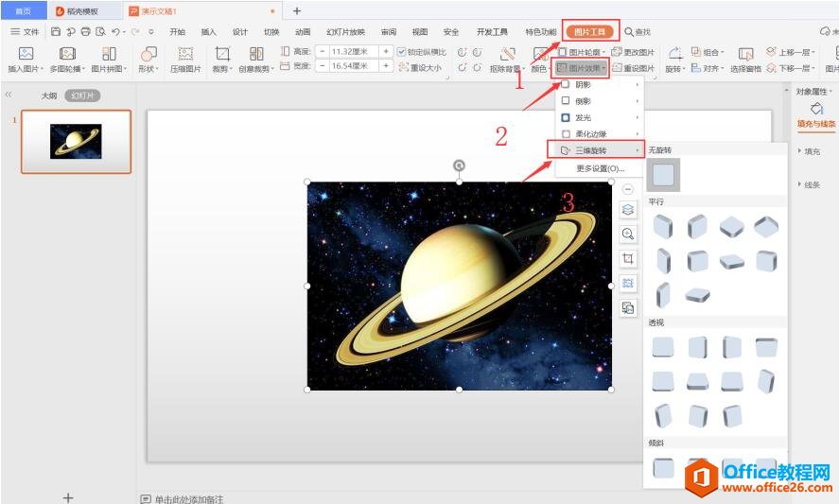Click the 重设图片 (reset picture) button

click(634, 68)
